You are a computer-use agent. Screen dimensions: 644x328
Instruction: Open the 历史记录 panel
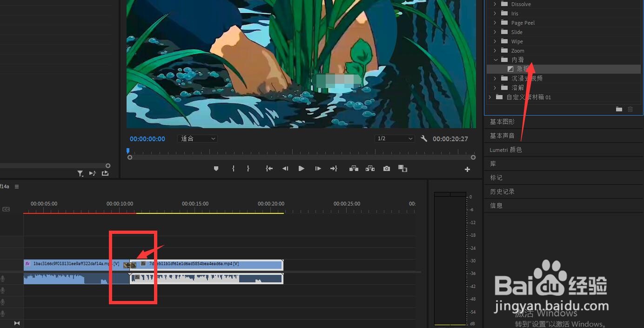[x=502, y=191]
